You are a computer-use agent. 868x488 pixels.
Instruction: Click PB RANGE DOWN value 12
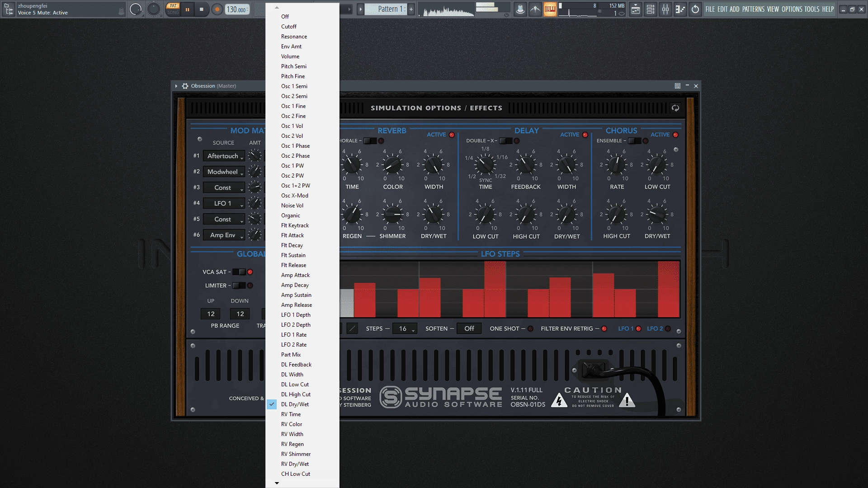(240, 314)
